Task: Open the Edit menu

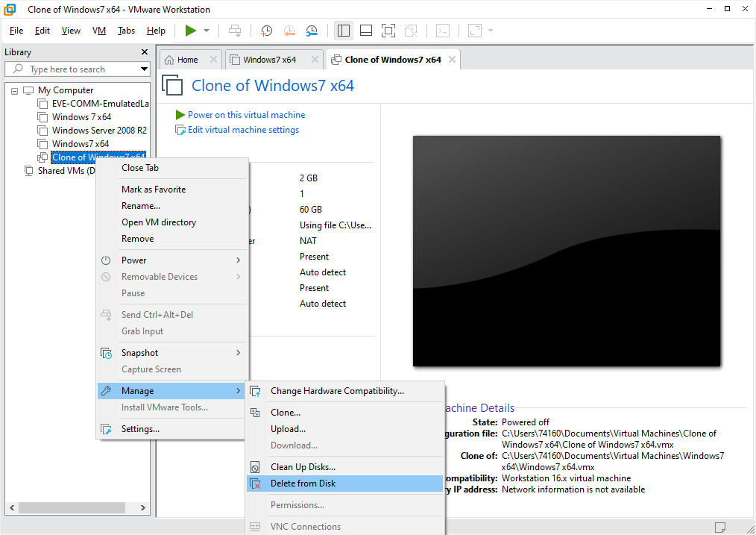Action: (x=42, y=31)
